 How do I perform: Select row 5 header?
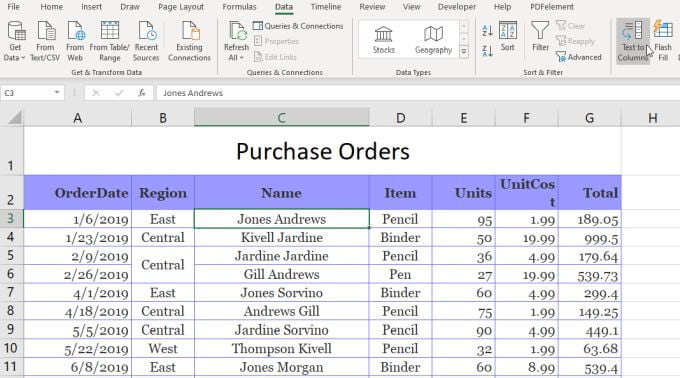(11, 255)
